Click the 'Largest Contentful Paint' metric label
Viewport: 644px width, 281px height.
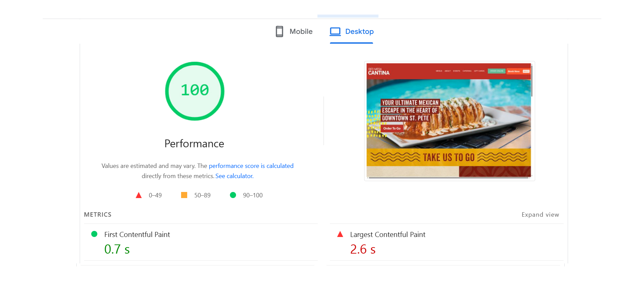click(x=387, y=235)
